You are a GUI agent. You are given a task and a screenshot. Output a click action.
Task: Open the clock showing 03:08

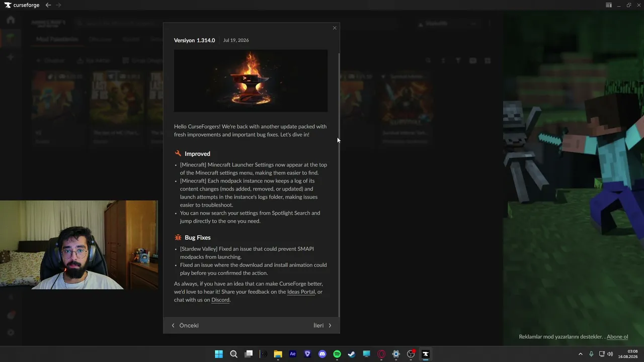coord(627,354)
